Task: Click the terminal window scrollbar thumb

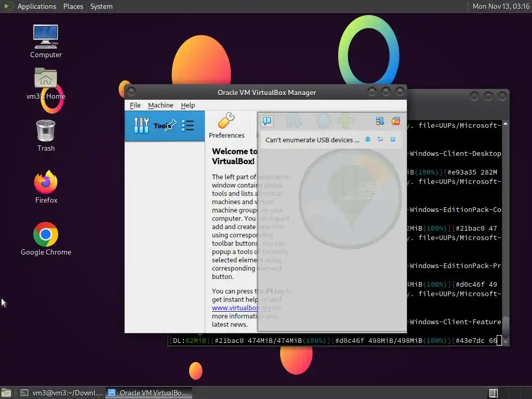Action: pos(506,326)
